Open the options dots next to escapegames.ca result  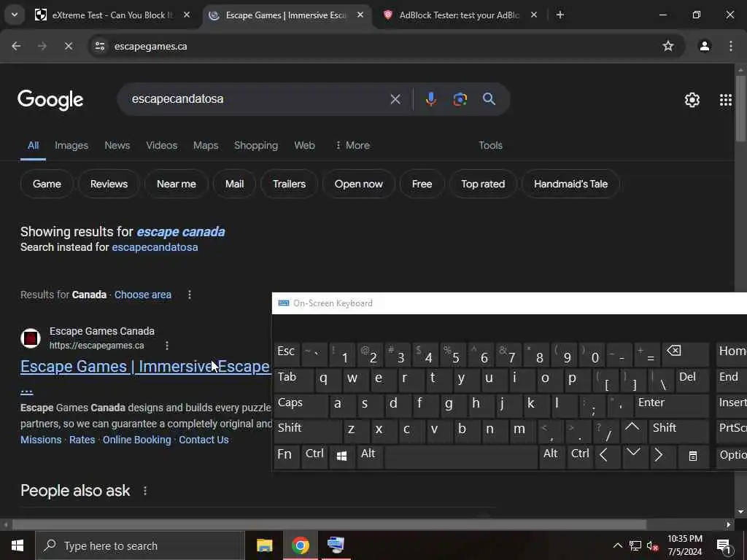click(167, 345)
